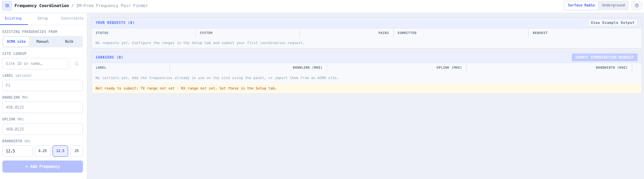Click 'IM-Free Frequency Pair Finder' title
The height and width of the screenshot is (179, 644).
(112, 6)
